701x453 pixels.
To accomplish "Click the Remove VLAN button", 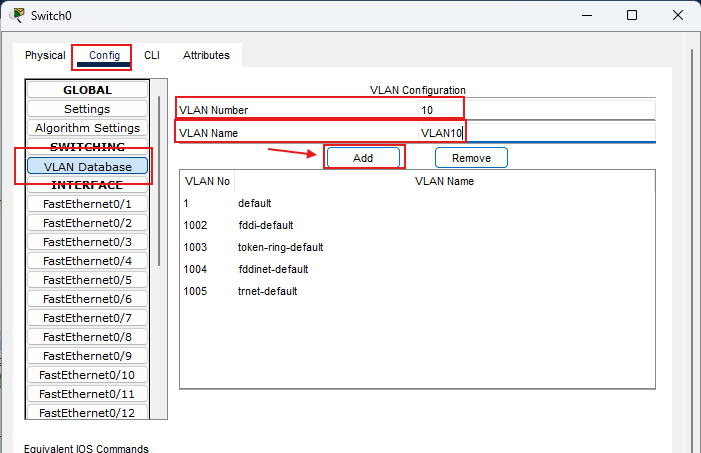I will [471, 158].
